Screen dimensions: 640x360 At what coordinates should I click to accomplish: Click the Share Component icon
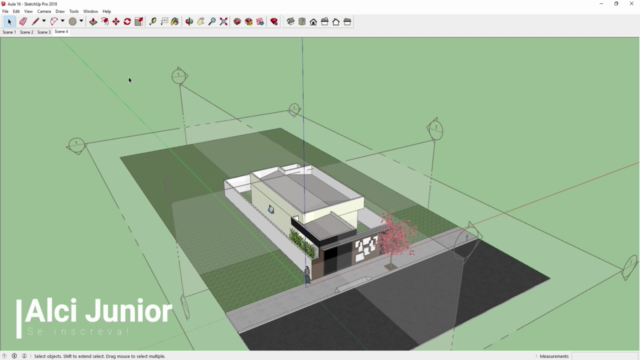pyautogui.click(x=260, y=22)
